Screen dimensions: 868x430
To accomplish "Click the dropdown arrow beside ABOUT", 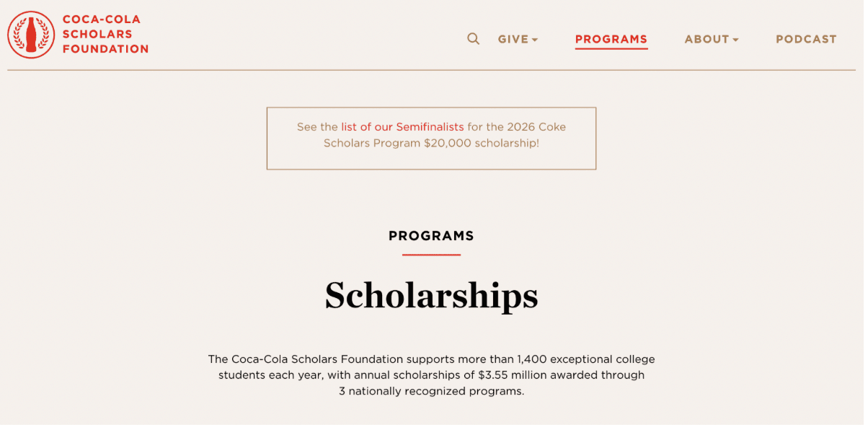I will pos(736,41).
